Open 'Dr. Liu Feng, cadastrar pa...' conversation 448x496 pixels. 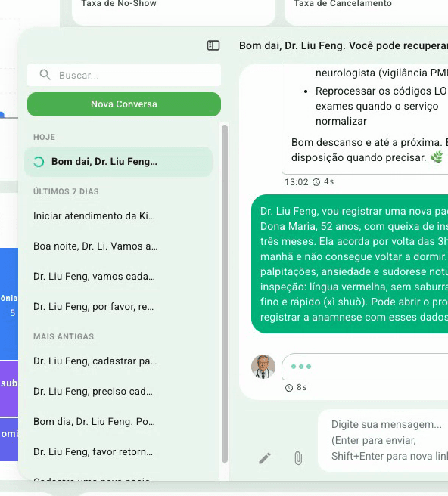pyautogui.click(x=118, y=361)
